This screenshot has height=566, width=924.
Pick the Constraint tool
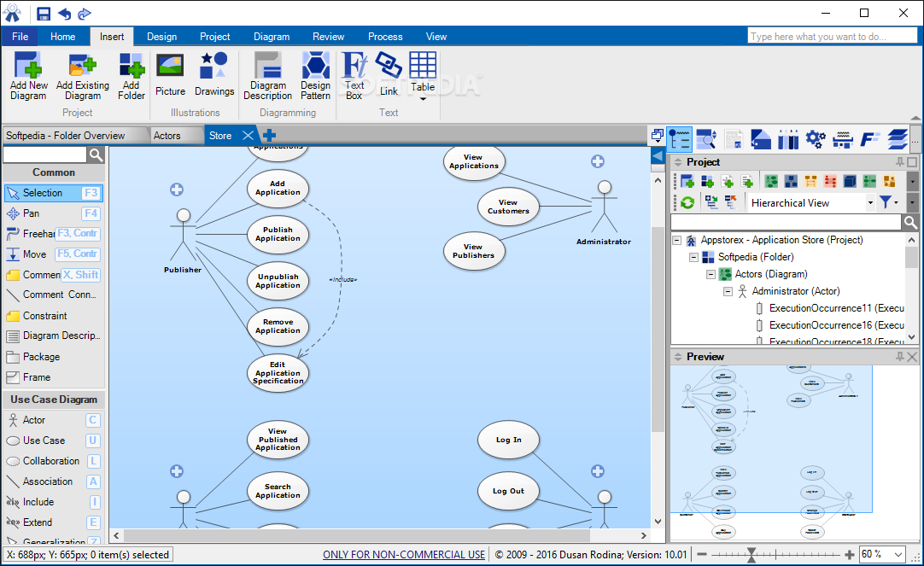click(x=53, y=316)
